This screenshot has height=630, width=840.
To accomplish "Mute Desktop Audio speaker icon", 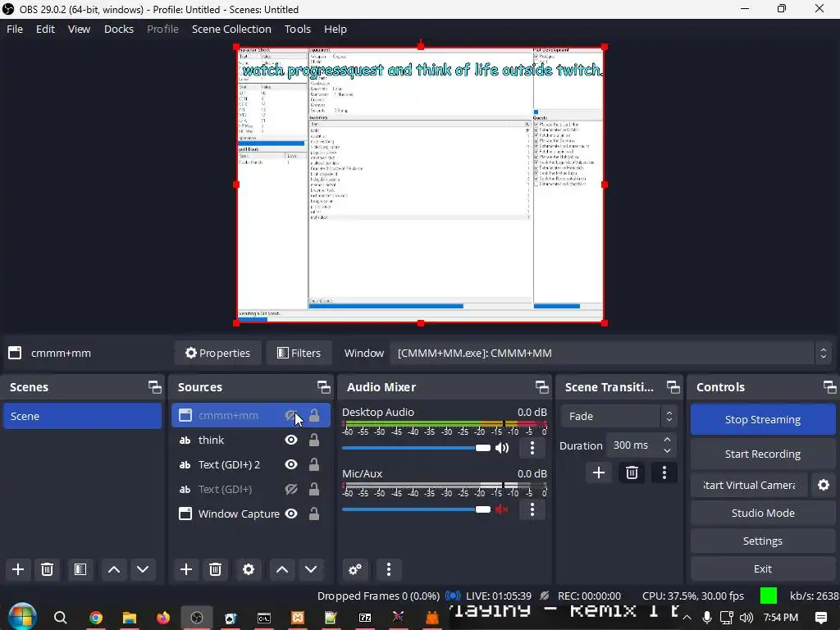I will [502, 448].
